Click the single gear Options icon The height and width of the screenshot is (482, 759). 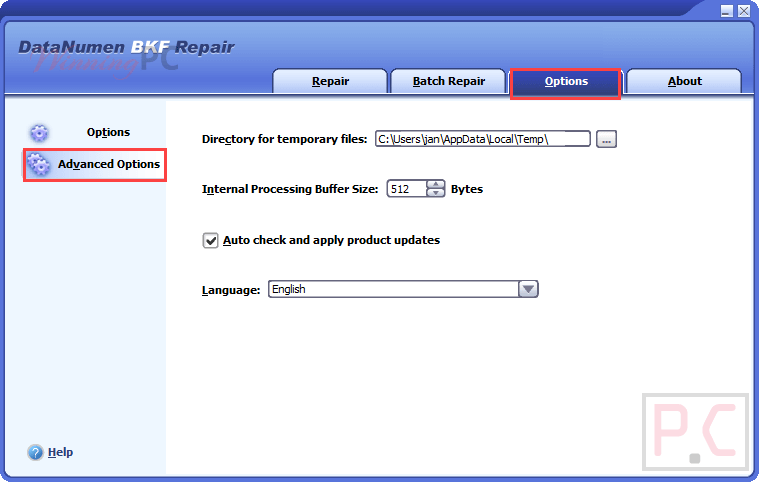tap(39, 133)
